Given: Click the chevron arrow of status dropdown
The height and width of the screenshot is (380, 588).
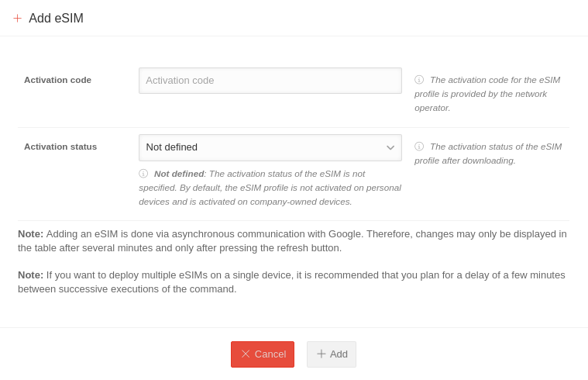Looking at the screenshot, I should click(390, 147).
